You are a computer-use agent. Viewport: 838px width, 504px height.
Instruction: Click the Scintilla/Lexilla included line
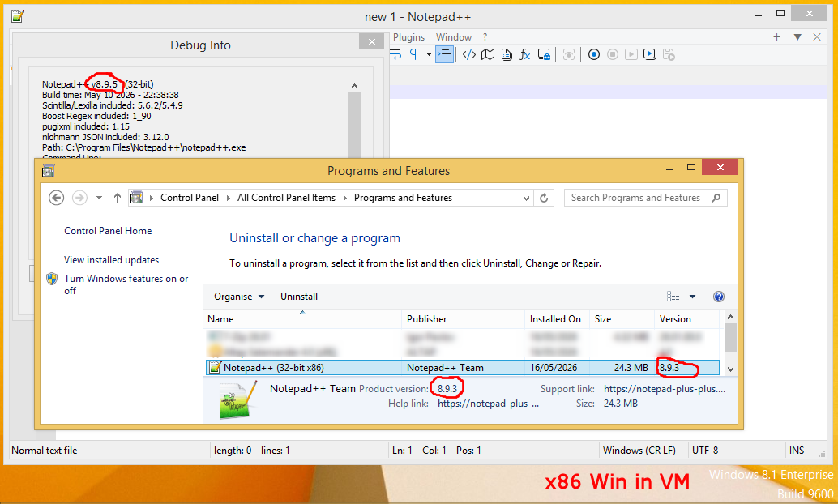coord(112,105)
